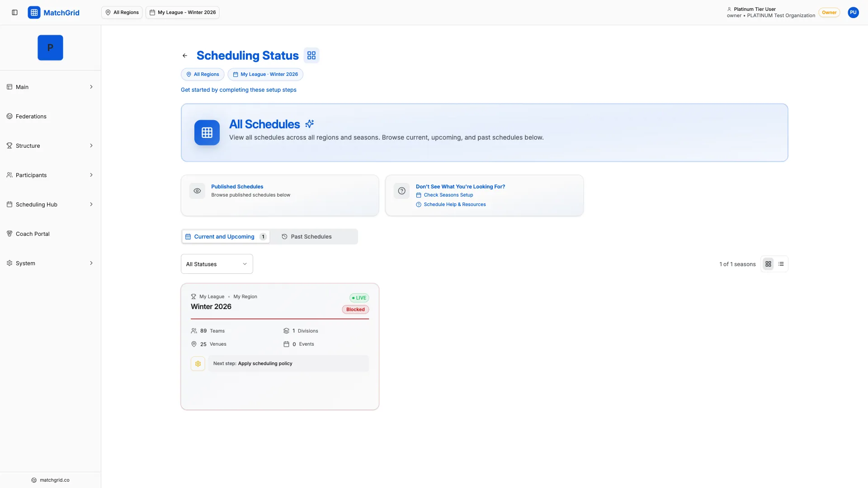This screenshot has height=488, width=868.
Task: Click the help icon on Don't See card
Action: (401, 190)
